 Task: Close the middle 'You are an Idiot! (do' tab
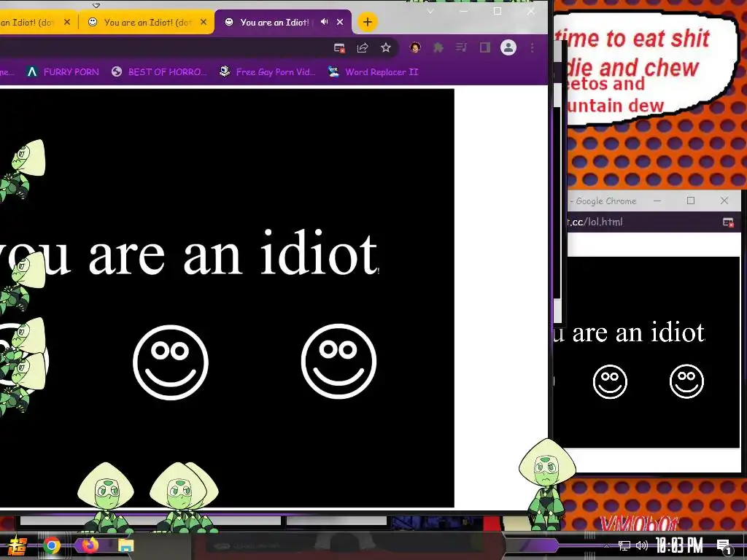[204, 22]
